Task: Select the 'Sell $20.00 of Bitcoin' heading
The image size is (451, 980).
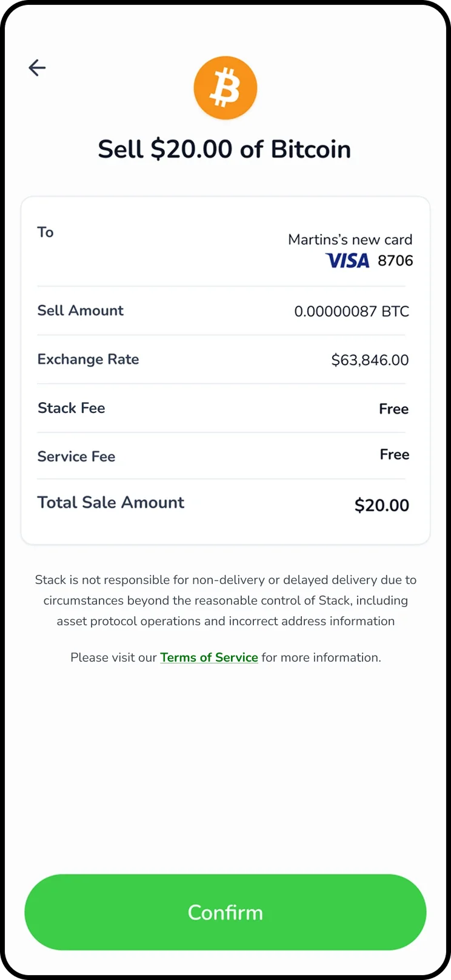Action: (225, 149)
